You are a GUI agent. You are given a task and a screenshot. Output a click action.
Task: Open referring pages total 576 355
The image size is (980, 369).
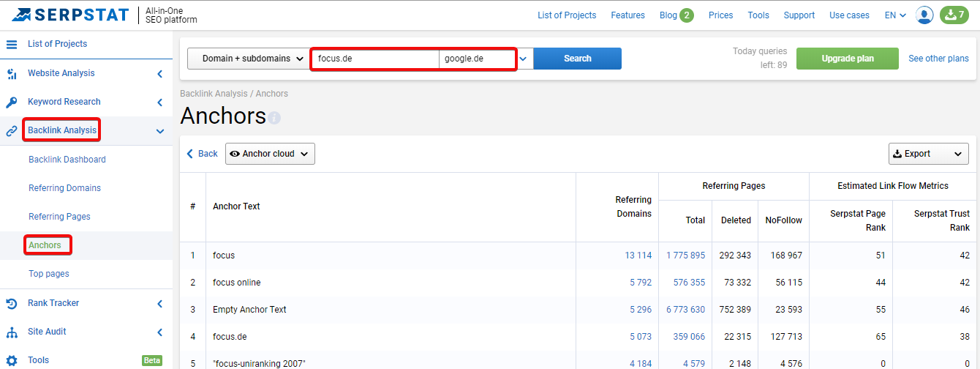pyautogui.click(x=689, y=283)
